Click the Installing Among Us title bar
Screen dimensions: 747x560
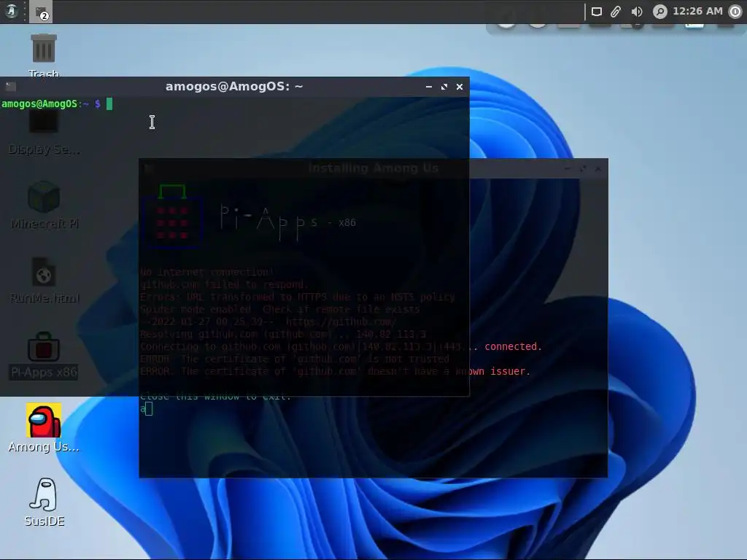(x=373, y=168)
